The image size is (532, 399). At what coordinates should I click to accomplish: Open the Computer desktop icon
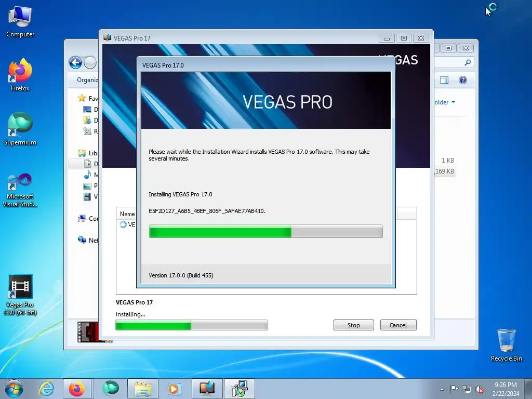(20, 22)
